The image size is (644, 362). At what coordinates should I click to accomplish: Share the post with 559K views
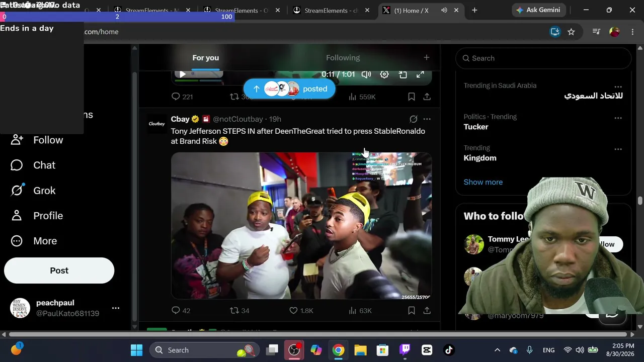(x=427, y=97)
